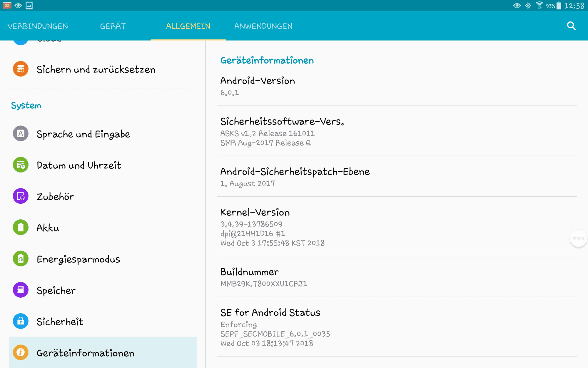Tap the red 82 notification icon
Screen dimensions: 588x368
(7, 6)
